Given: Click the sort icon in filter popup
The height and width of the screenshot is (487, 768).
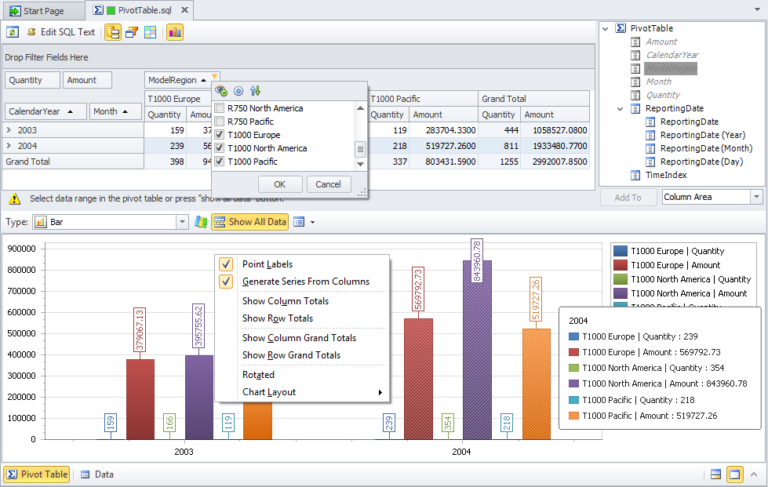Looking at the screenshot, I should tap(255, 91).
